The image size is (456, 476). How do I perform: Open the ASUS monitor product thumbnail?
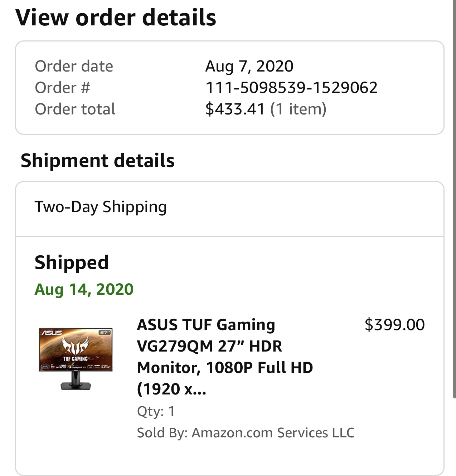pyautogui.click(x=76, y=358)
